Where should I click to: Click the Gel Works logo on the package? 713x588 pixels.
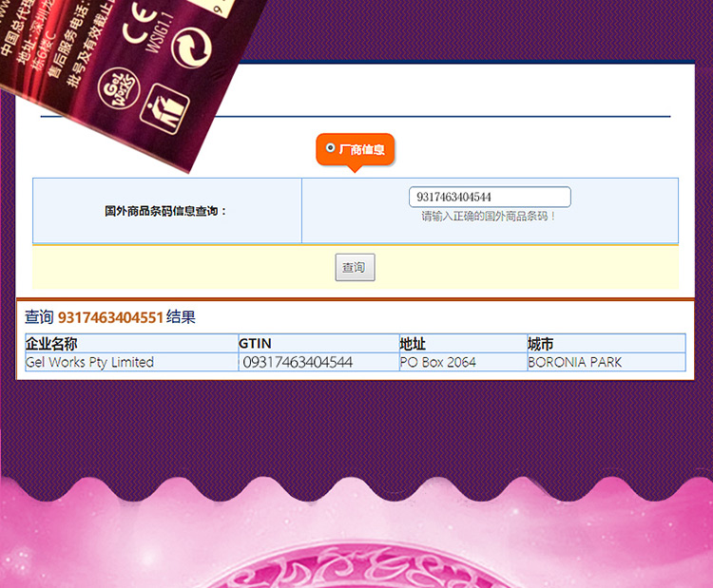tap(119, 88)
